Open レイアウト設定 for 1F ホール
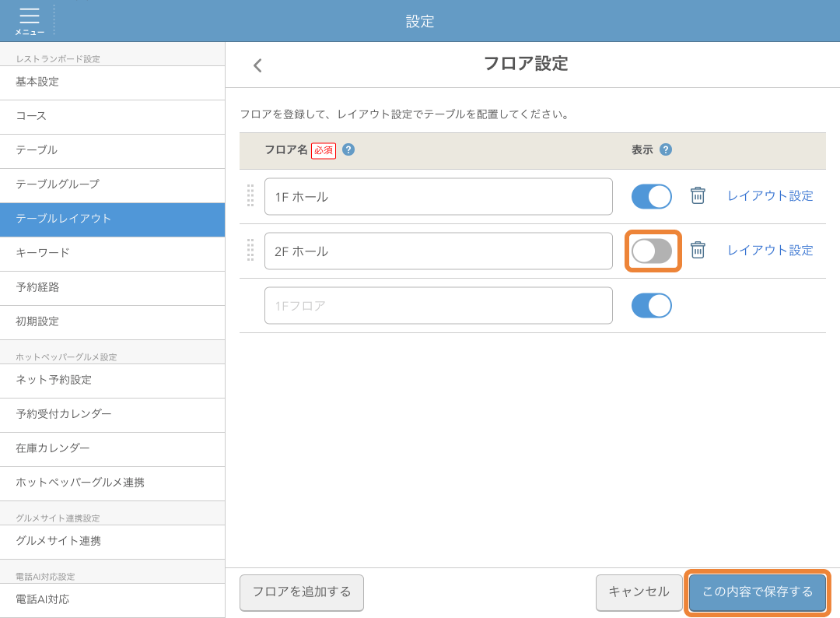 pyautogui.click(x=770, y=196)
